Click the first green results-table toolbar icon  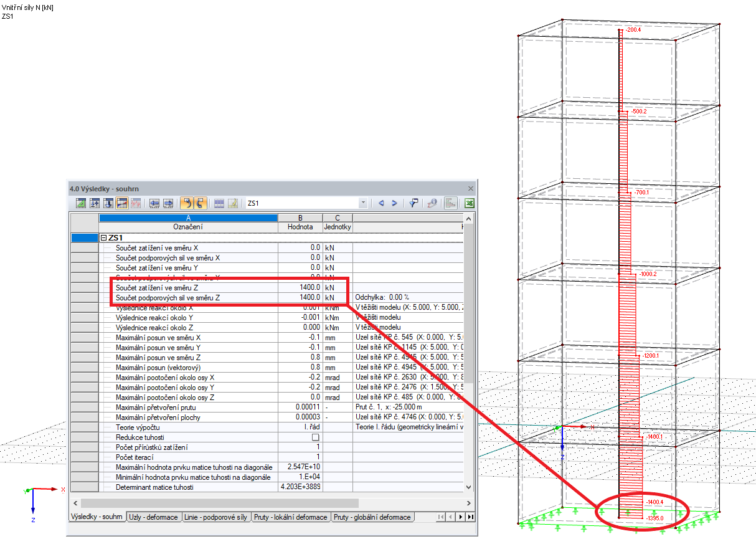(81, 203)
